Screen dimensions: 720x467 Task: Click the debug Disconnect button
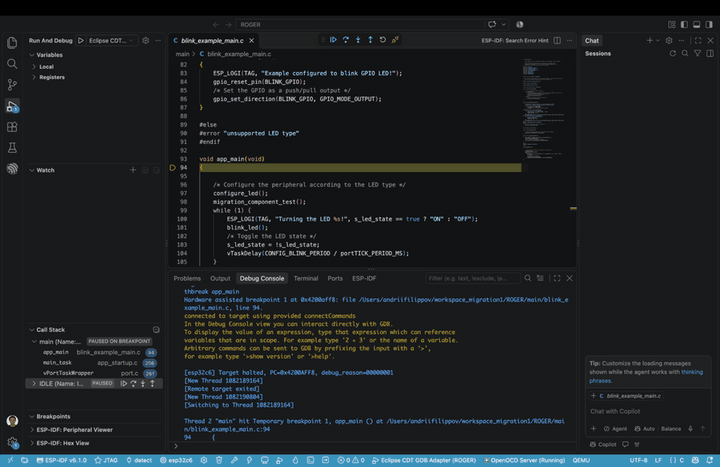point(395,40)
